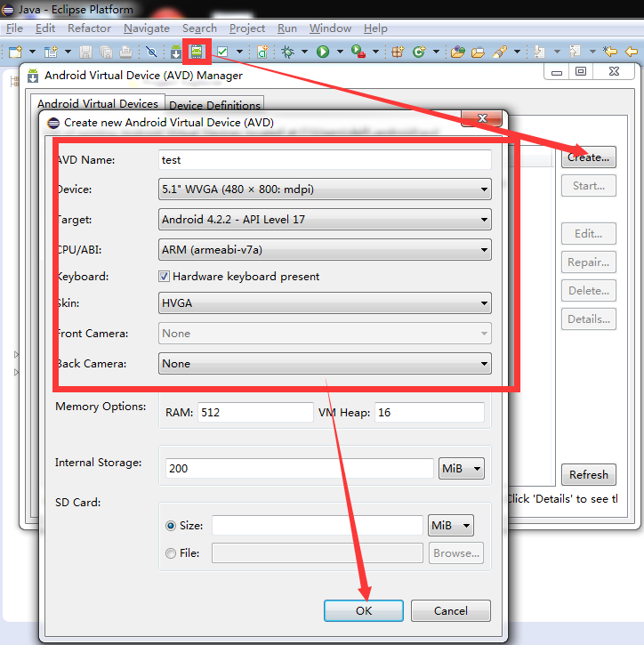Click the Open Type icon

coord(458,52)
